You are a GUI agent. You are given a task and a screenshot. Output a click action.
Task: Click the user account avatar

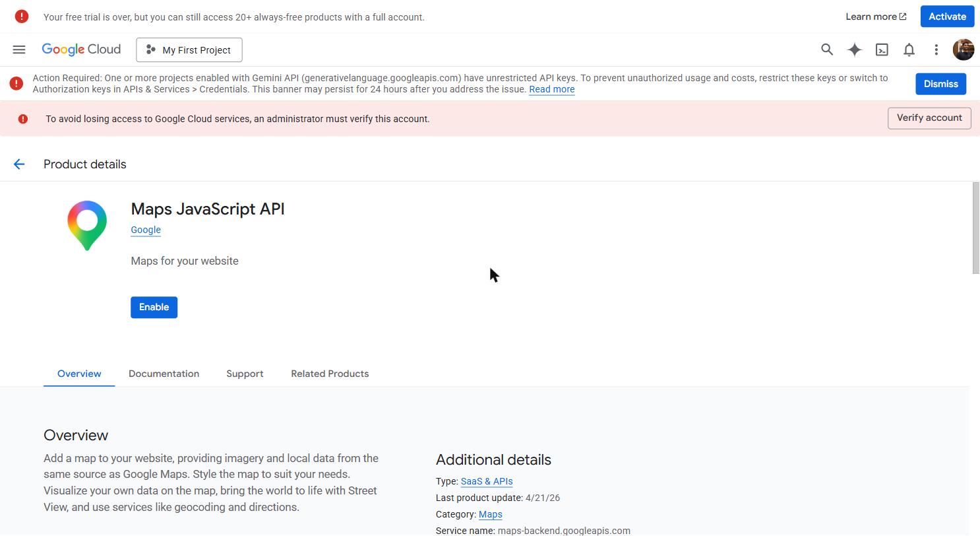click(964, 50)
